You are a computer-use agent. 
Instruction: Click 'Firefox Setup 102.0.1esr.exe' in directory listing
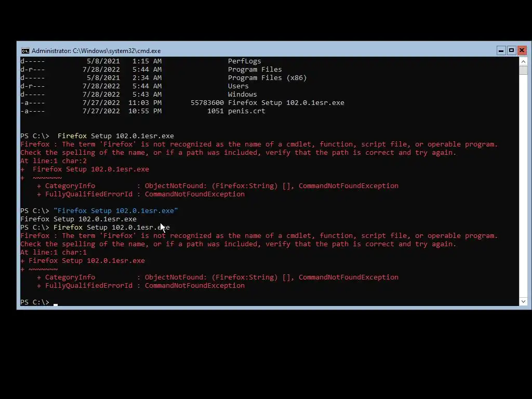point(286,102)
